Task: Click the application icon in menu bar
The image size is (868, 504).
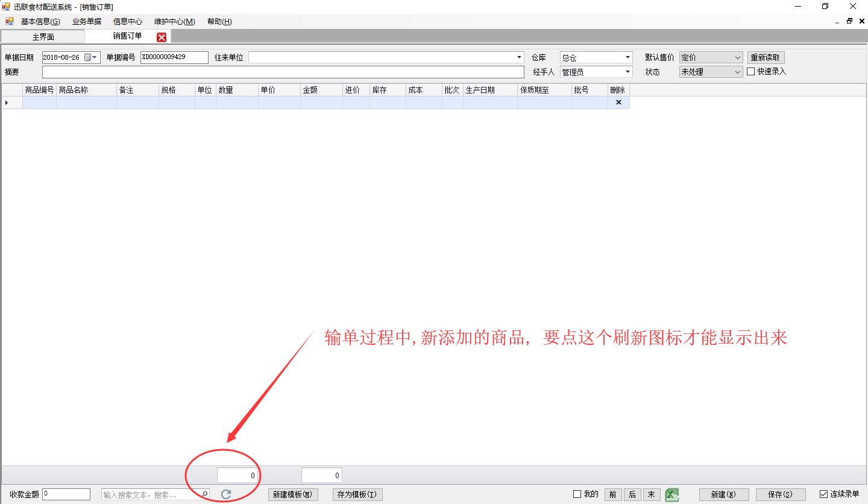Action: coord(10,21)
